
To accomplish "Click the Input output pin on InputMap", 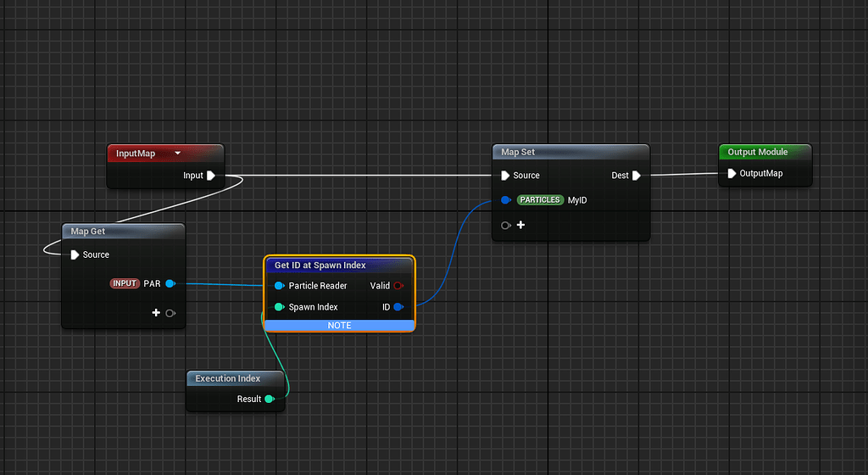I will tap(211, 176).
